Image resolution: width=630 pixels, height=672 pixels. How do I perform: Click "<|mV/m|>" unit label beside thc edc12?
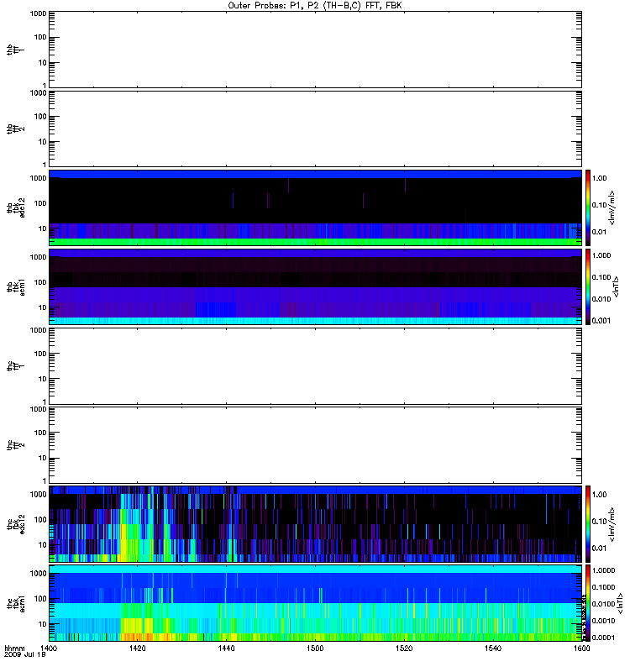pyautogui.click(x=612, y=524)
